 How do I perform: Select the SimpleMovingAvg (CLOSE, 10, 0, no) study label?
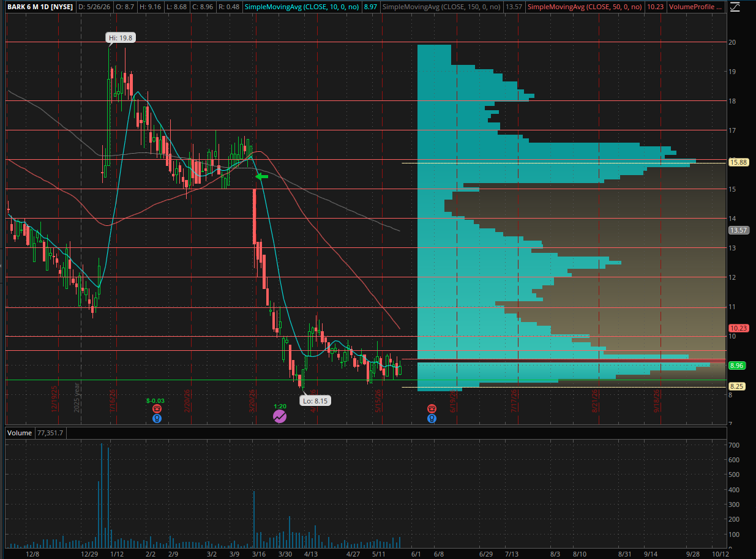[303, 7]
